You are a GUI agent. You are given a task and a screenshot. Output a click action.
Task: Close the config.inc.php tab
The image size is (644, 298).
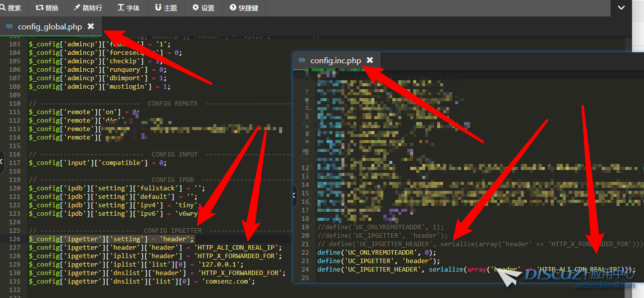coord(370,60)
